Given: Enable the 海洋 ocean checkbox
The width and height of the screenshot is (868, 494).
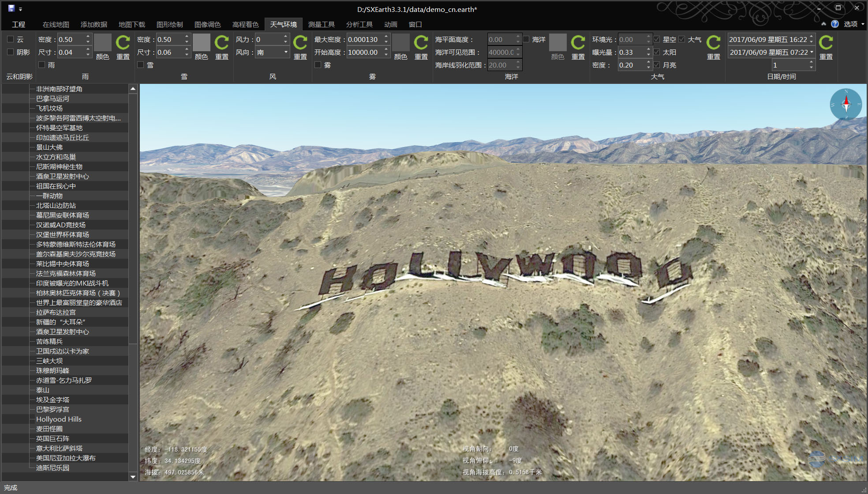Looking at the screenshot, I should tap(526, 39).
